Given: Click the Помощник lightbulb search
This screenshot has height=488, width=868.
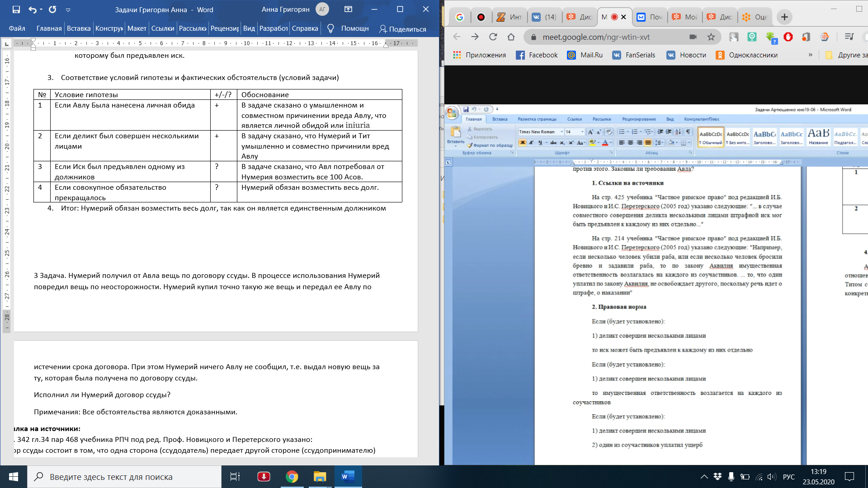Looking at the screenshot, I should click(349, 28).
